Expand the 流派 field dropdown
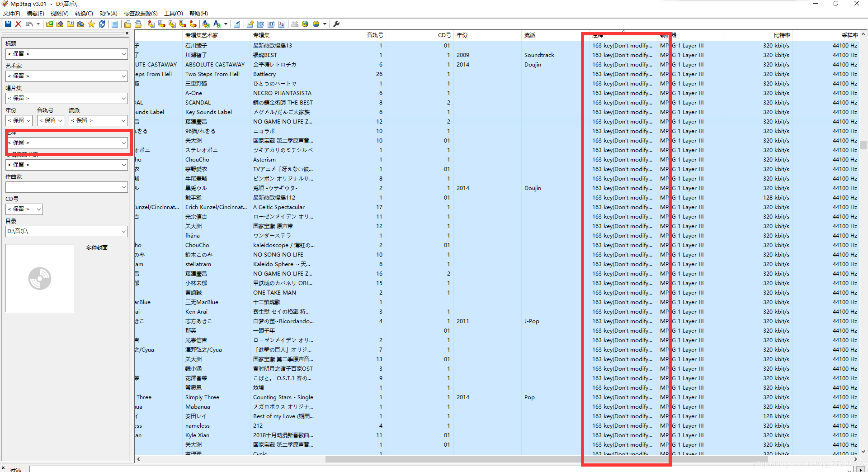Screen dimensions: 868x472 tap(123, 120)
